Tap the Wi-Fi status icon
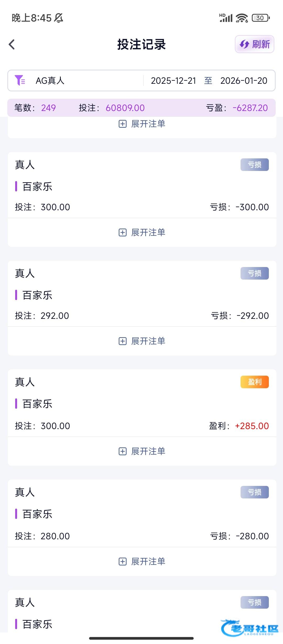Image resolution: width=283 pixels, height=644 pixels. 242,18
